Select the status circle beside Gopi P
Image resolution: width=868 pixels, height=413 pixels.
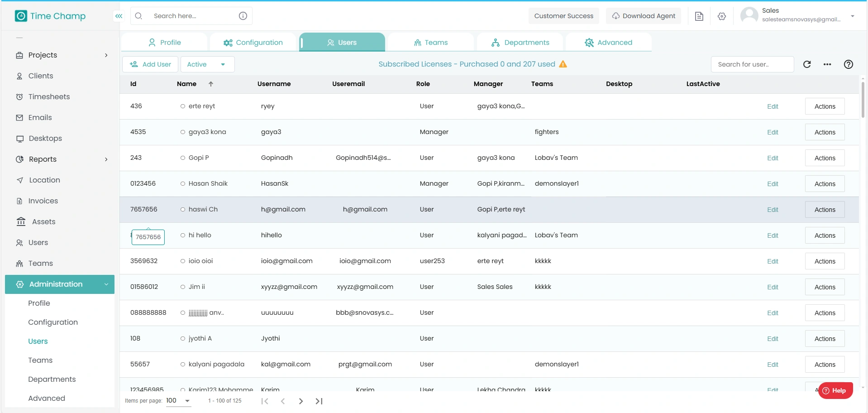(x=183, y=158)
